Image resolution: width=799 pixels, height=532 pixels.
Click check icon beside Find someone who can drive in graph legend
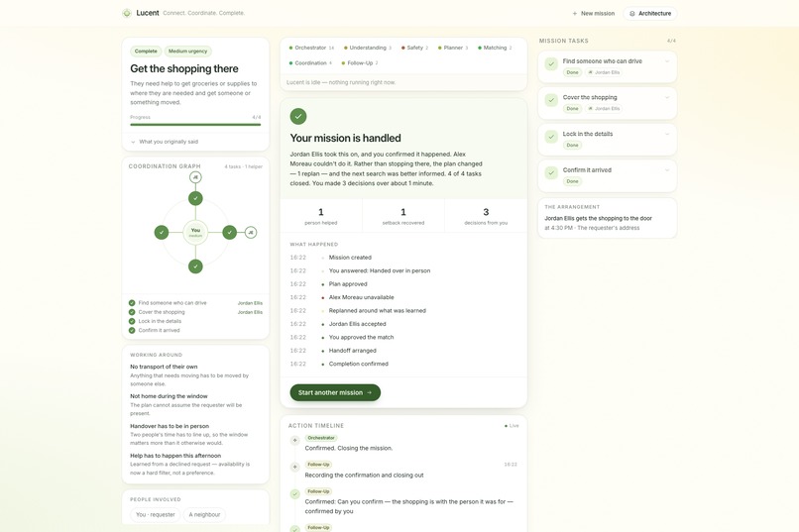[x=132, y=303]
